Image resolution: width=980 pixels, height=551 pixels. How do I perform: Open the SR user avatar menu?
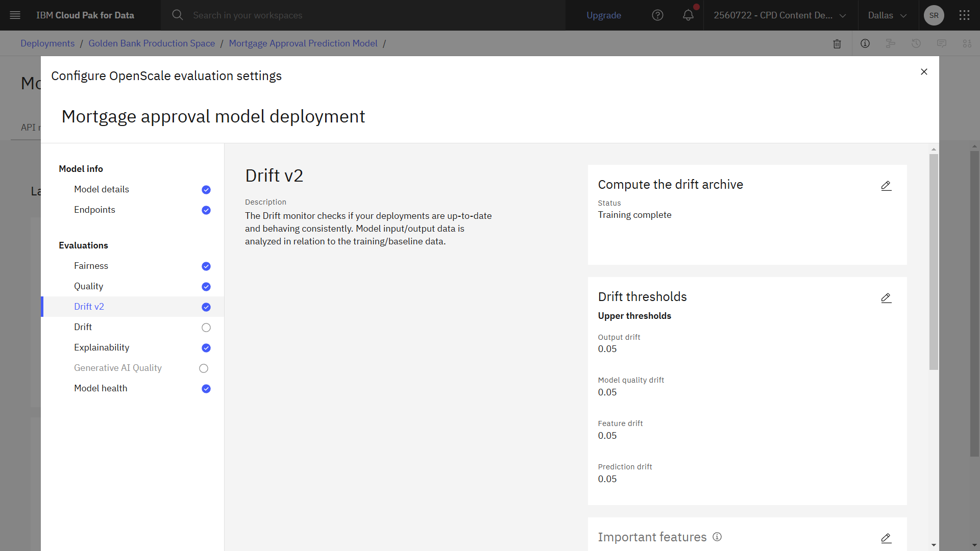tap(934, 15)
